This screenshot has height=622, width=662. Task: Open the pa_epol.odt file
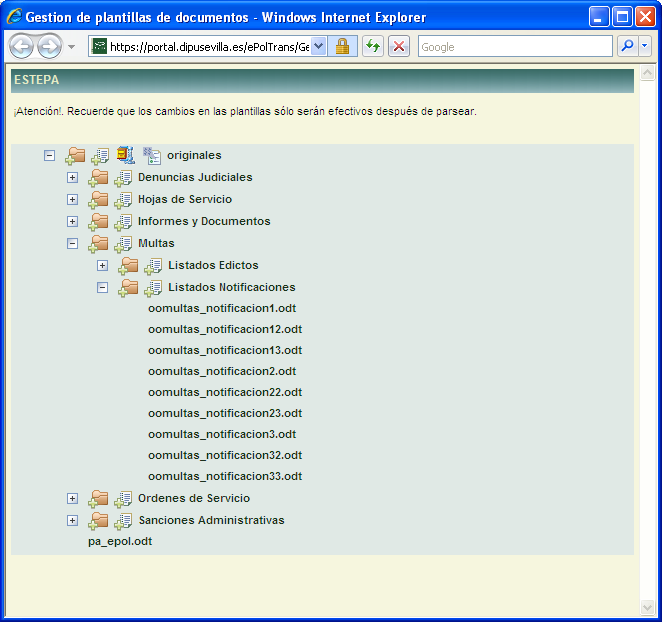pyautogui.click(x=120, y=541)
